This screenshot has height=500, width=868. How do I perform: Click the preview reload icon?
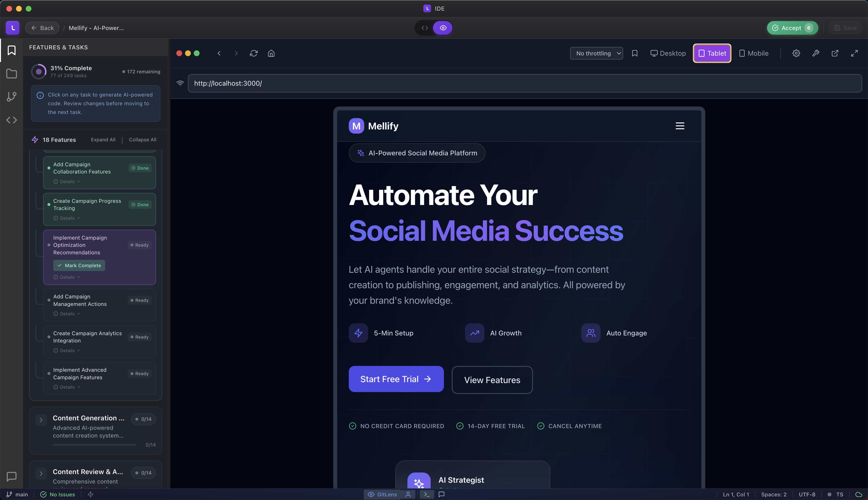pyautogui.click(x=254, y=53)
